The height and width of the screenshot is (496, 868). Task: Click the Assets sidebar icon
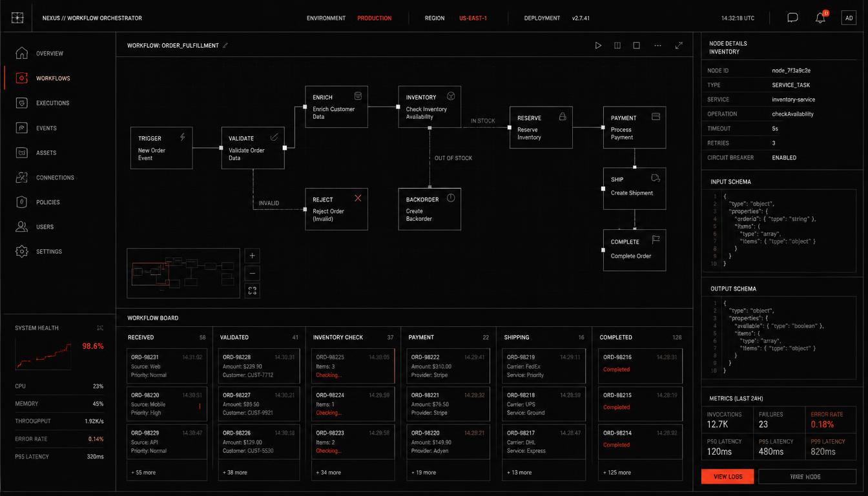tap(22, 152)
